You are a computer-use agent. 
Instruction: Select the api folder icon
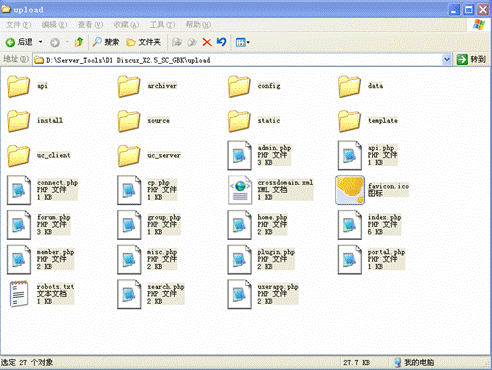point(19,86)
